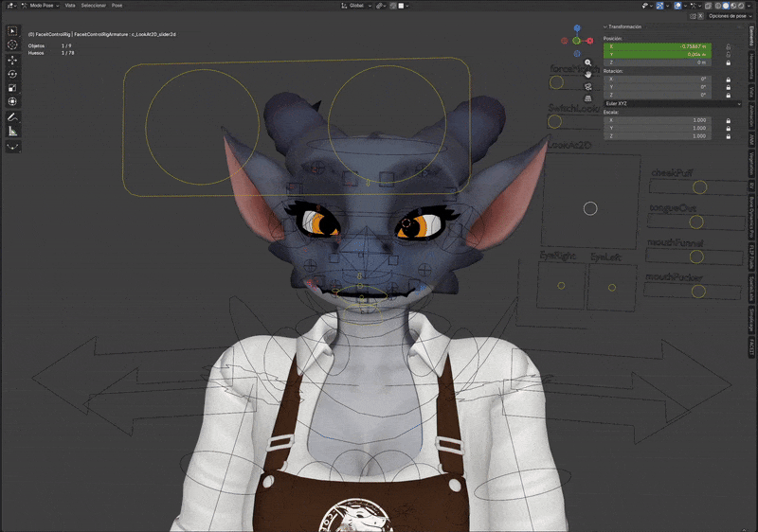Viewport: 758px width, 532px height.
Task: Choose material preview shading
Action: tap(733, 6)
